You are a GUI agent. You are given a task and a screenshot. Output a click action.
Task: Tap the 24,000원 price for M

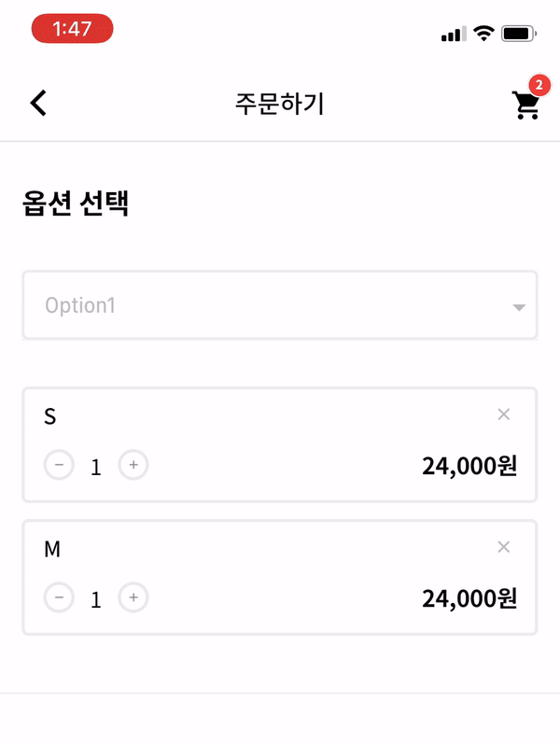point(469,598)
